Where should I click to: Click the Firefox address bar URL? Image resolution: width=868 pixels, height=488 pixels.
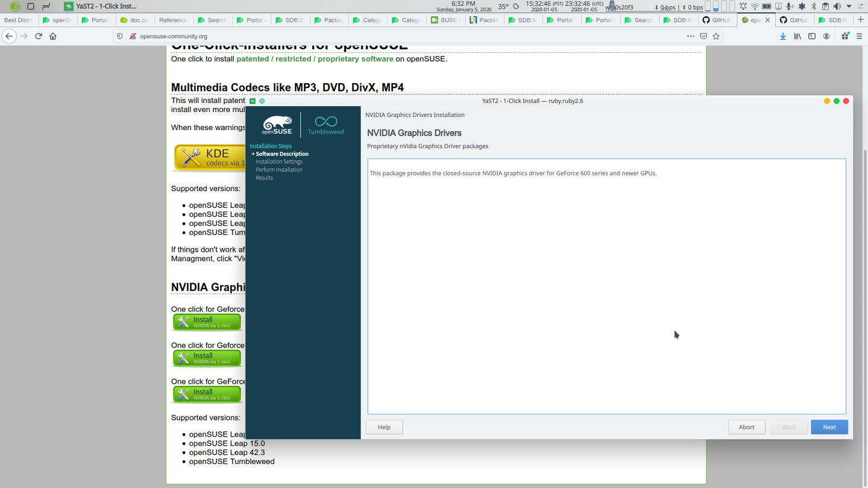pyautogui.click(x=174, y=36)
